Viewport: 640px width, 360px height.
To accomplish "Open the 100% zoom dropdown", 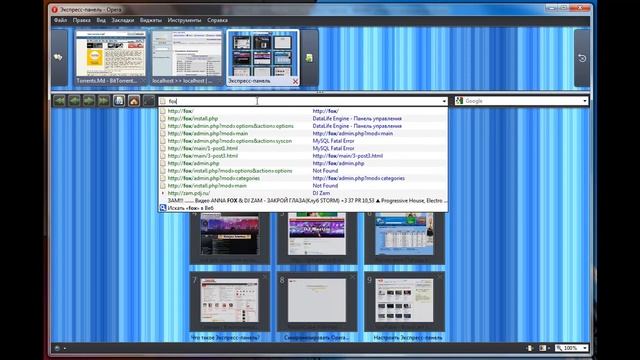I will [585, 348].
